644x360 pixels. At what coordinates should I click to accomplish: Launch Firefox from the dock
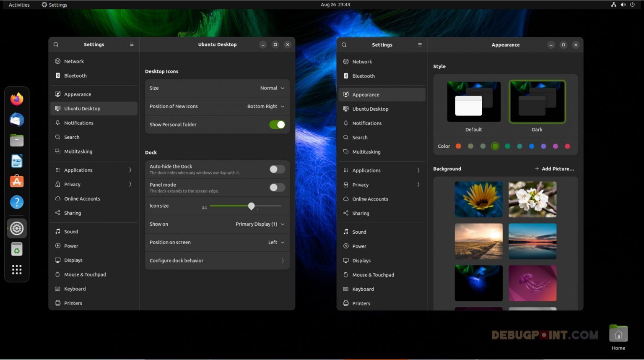(x=17, y=99)
